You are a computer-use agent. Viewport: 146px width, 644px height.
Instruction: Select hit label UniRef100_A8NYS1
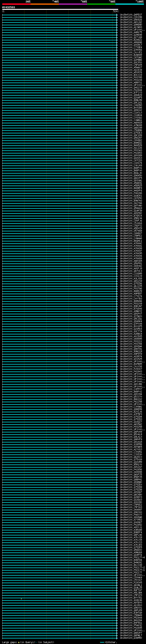pos(131,82)
